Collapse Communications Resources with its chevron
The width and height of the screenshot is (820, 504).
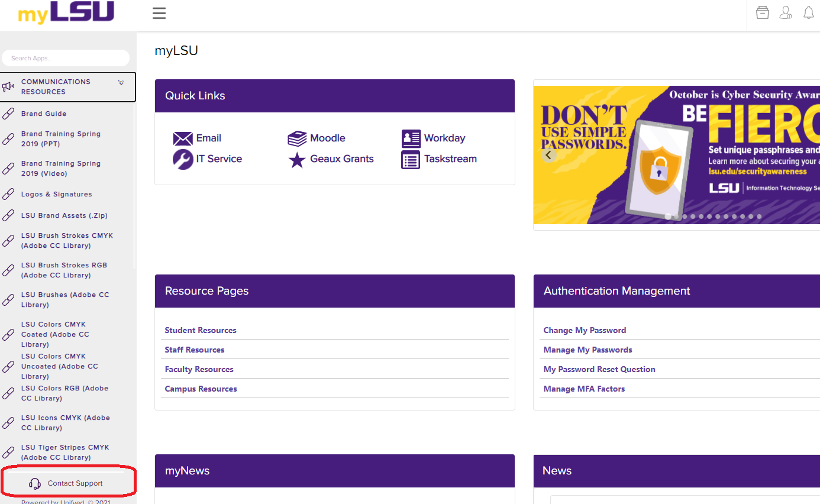[x=121, y=82]
